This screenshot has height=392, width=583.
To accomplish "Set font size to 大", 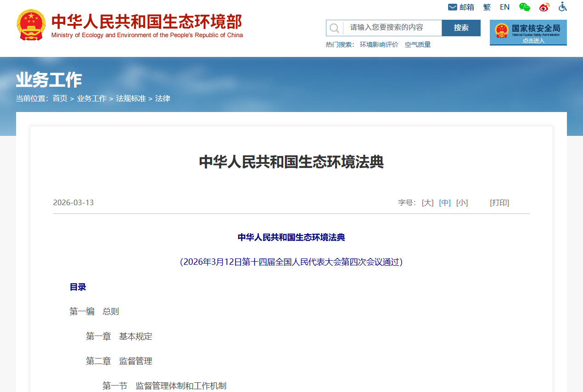I will pyautogui.click(x=427, y=203).
